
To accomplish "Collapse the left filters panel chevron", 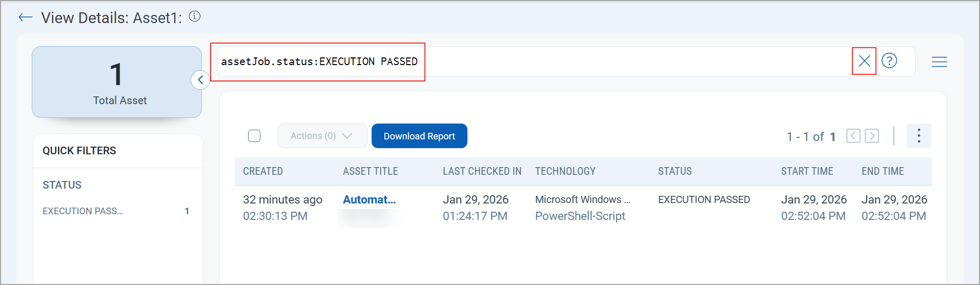I will [x=200, y=80].
